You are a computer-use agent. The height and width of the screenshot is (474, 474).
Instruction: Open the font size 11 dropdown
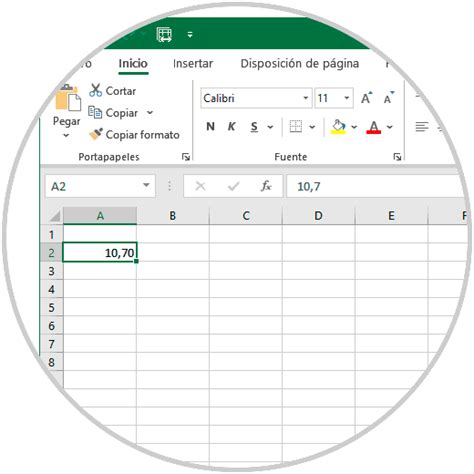click(x=347, y=98)
